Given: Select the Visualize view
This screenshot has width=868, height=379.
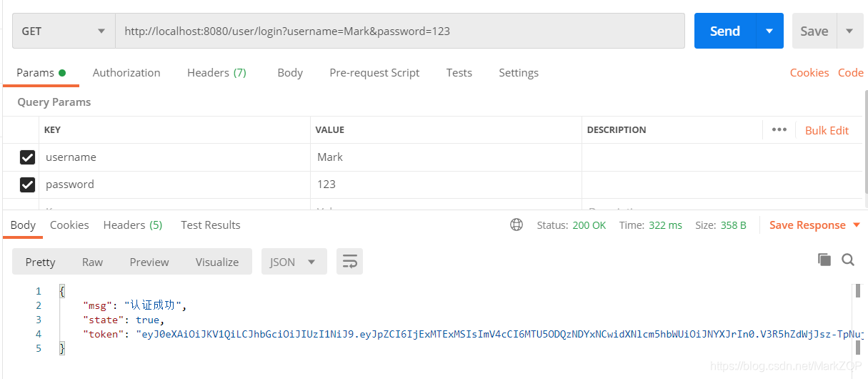Looking at the screenshot, I should click(217, 262).
